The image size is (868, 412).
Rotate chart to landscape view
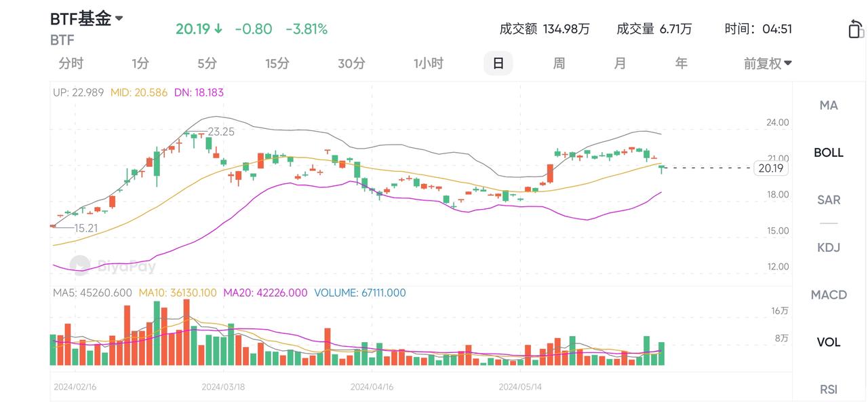[x=856, y=29]
